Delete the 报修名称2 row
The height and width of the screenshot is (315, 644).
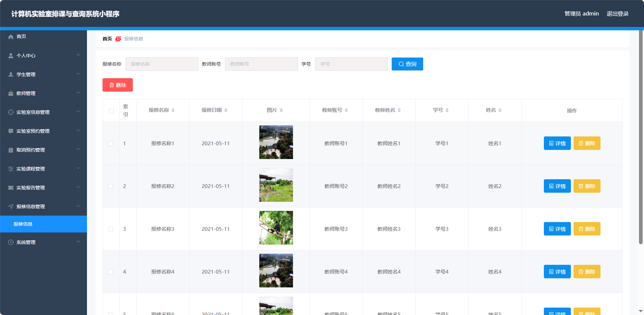[x=587, y=186]
